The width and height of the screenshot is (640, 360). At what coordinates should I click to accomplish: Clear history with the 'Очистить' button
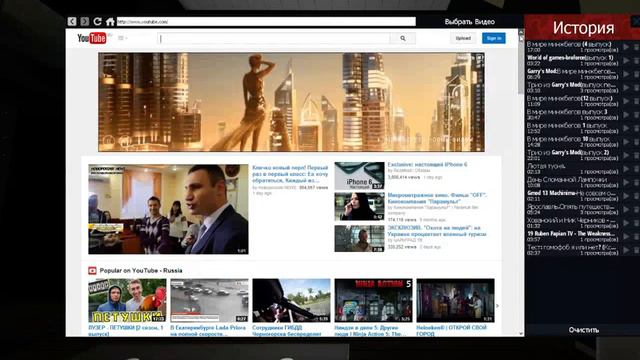click(x=584, y=330)
